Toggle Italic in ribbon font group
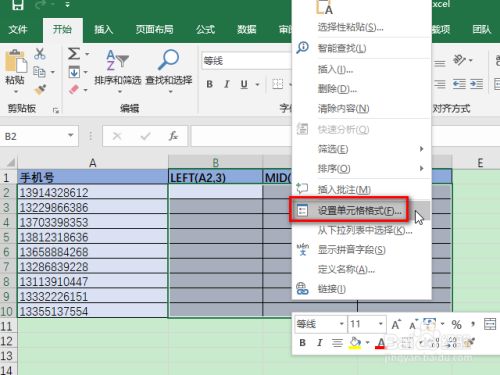 point(227,84)
